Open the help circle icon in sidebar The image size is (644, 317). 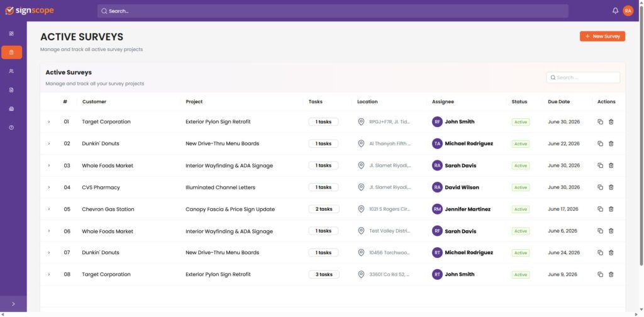tap(11, 127)
